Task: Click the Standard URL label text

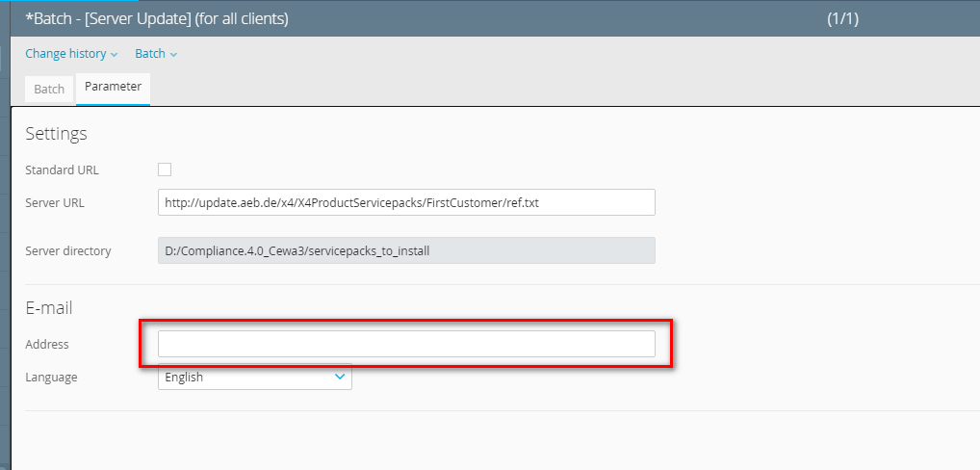Action: (x=62, y=170)
